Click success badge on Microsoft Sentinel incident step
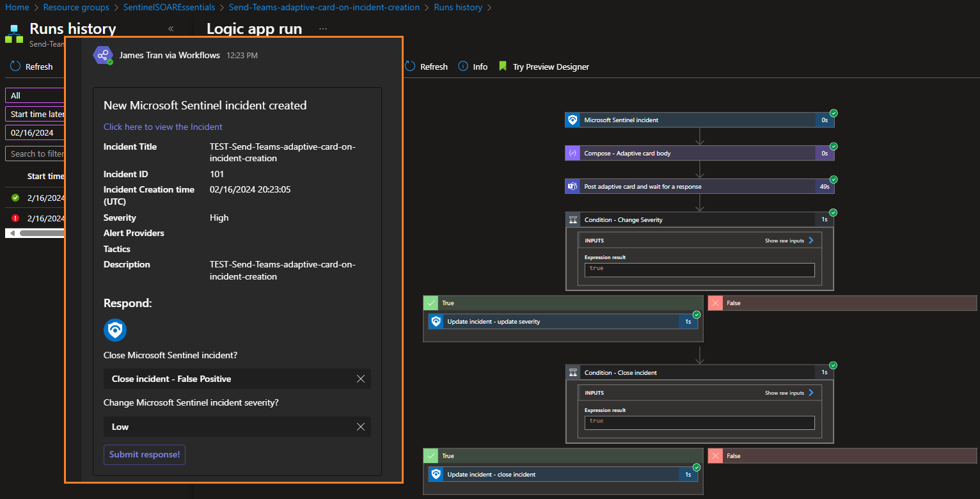Image resolution: width=980 pixels, height=499 pixels. coord(834,113)
